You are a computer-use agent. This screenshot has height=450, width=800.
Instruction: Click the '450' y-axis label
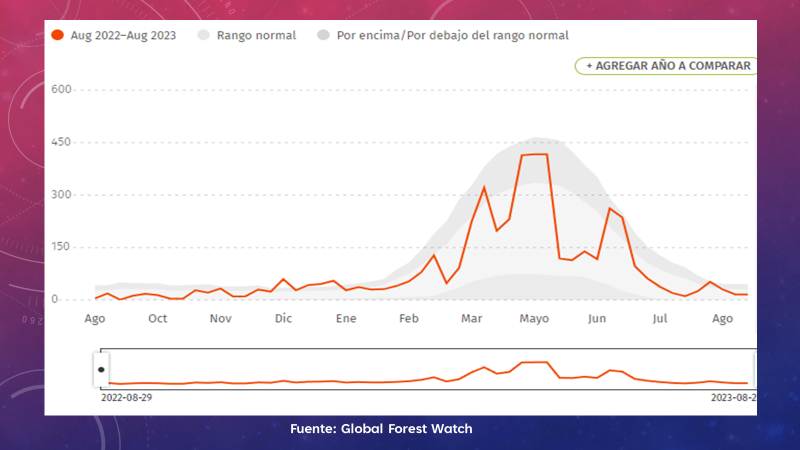point(61,142)
